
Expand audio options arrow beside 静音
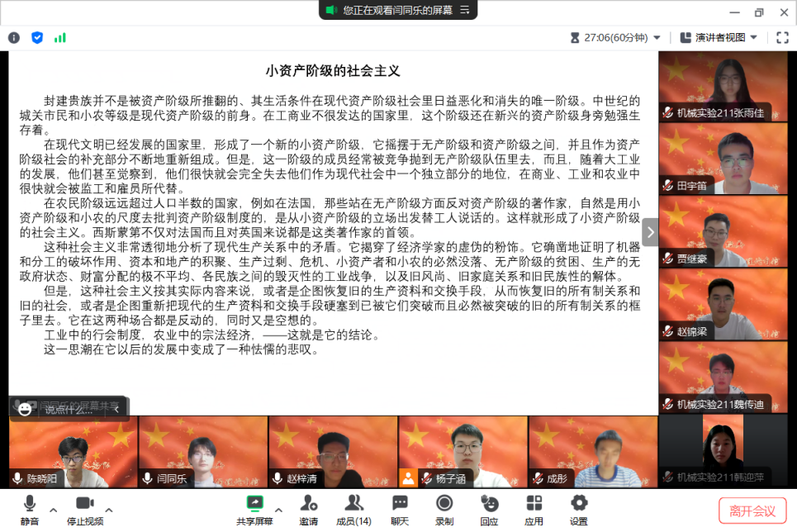tap(54, 509)
